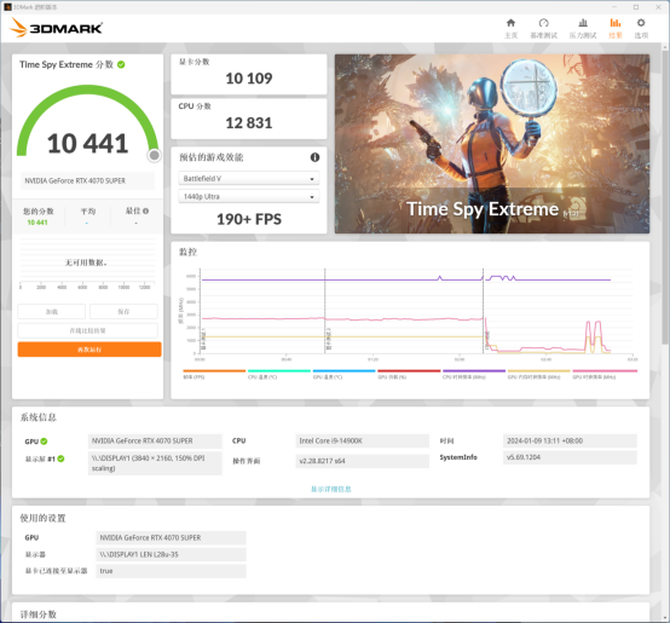670x623 pixels.
Task: Click the \\.\DISPLAY1 (3840 × 2160) display field
Action: point(155,463)
